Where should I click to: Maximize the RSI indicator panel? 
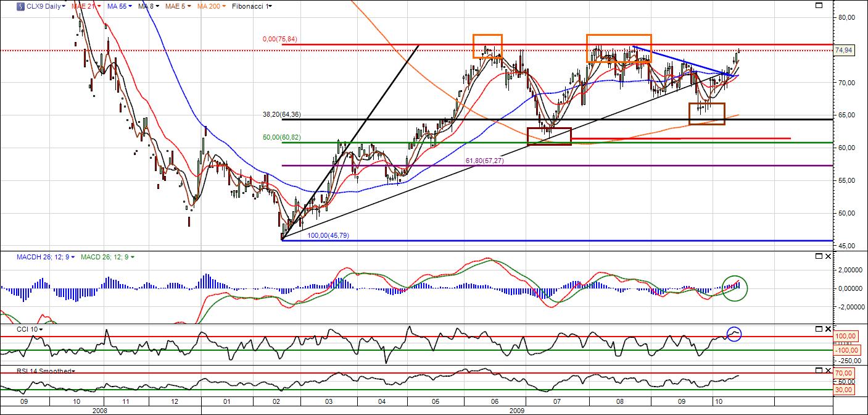[x=819, y=371]
